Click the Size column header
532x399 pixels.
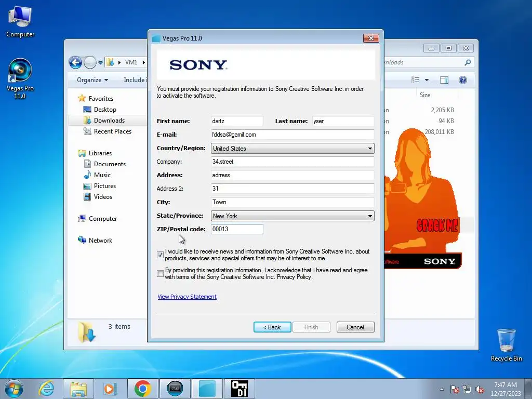coord(425,95)
